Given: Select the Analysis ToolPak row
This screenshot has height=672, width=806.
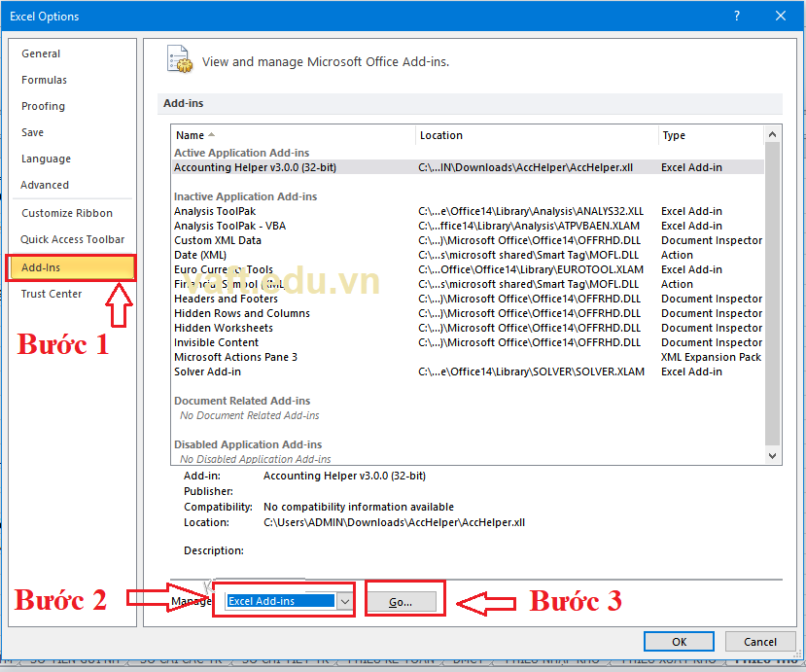Looking at the screenshot, I should pyautogui.click(x=468, y=211).
